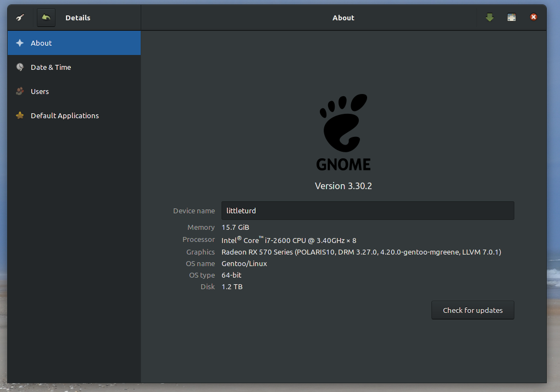Click the Device name field containing littleturd

tap(368, 211)
